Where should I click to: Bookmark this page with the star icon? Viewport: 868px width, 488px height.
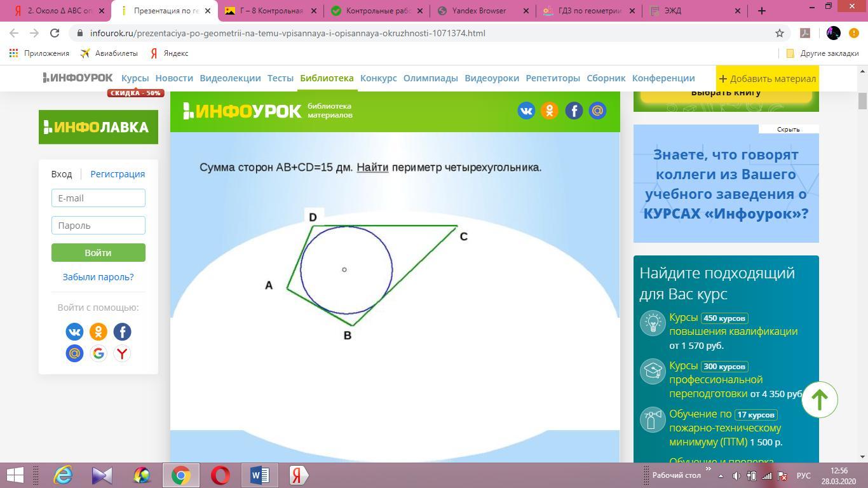pyautogui.click(x=780, y=33)
